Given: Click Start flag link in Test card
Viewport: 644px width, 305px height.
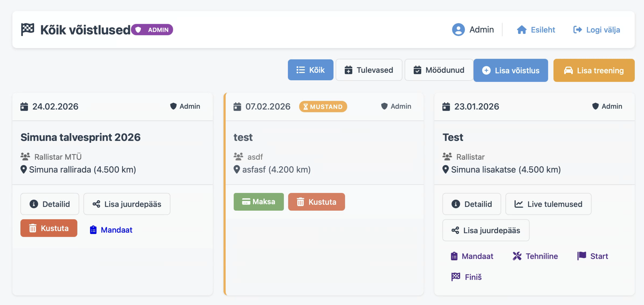Looking at the screenshot, I should (593, 256).
